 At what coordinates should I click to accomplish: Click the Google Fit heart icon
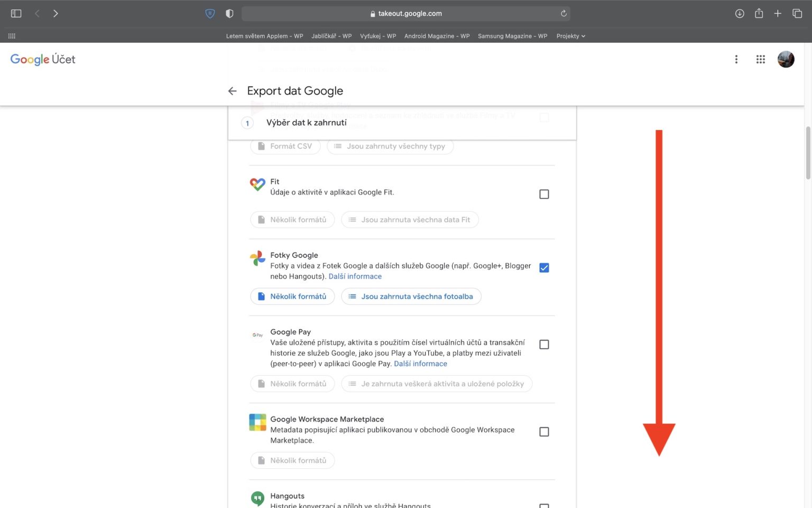(257, 185)
